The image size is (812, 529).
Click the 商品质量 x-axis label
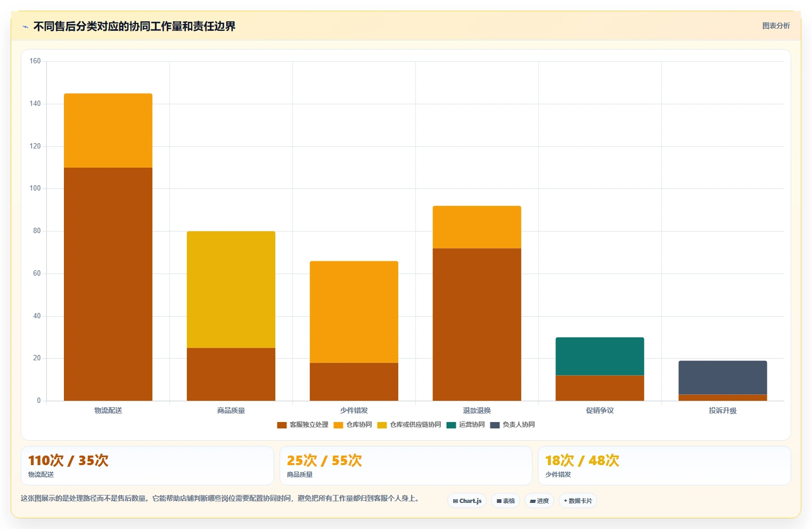click(x=231, y=410)
